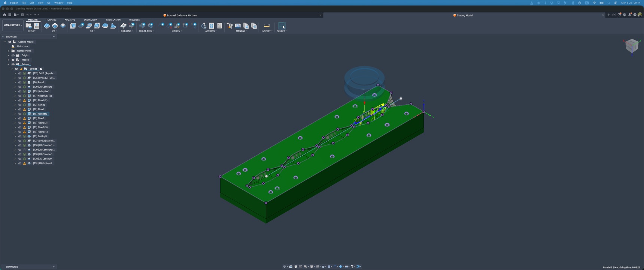644x270 pixels.
Task: Click the 3D Adaptive Clearing tool icon
Action: click(73, 25)
